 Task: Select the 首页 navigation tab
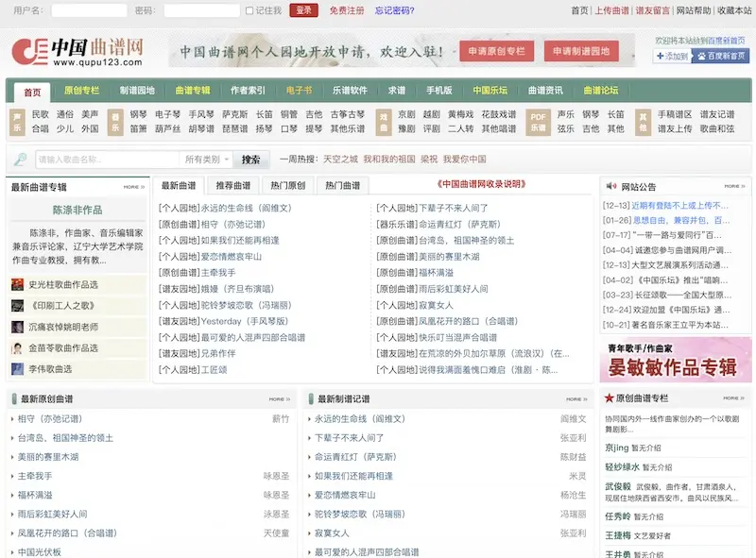tap(32, 92)
